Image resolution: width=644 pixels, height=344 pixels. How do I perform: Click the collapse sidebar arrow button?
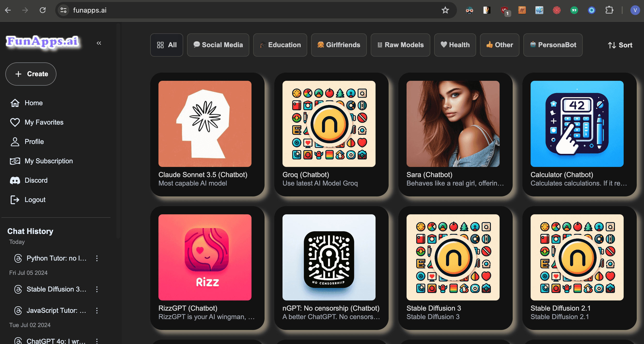99,43
